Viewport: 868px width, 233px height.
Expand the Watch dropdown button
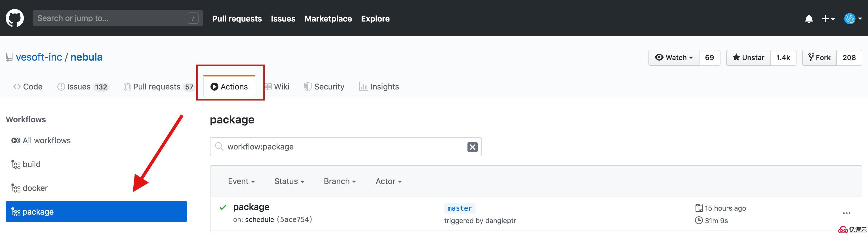point(674,57)
